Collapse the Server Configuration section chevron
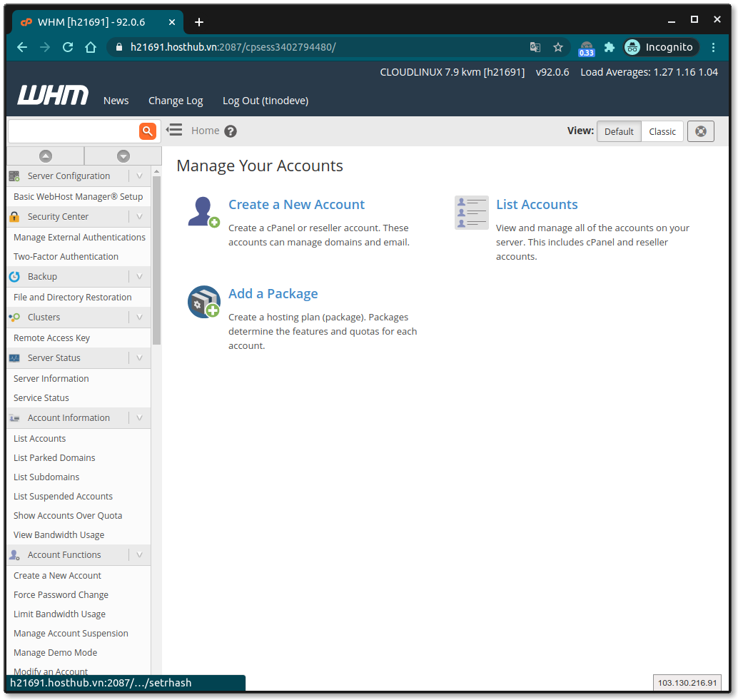The width and height of the screenshot is (738, 700). click(x=139, y=176)
